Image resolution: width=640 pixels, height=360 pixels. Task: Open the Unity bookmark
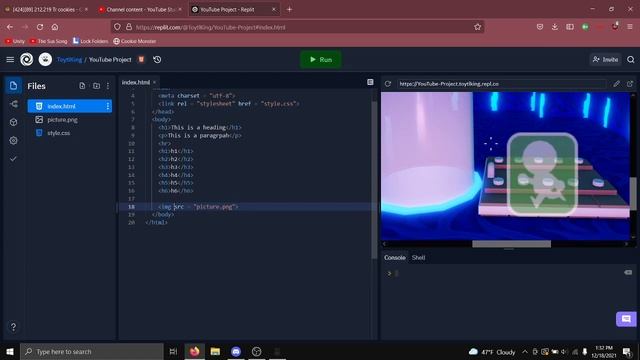pyautogui.click(x=15, y=41)
